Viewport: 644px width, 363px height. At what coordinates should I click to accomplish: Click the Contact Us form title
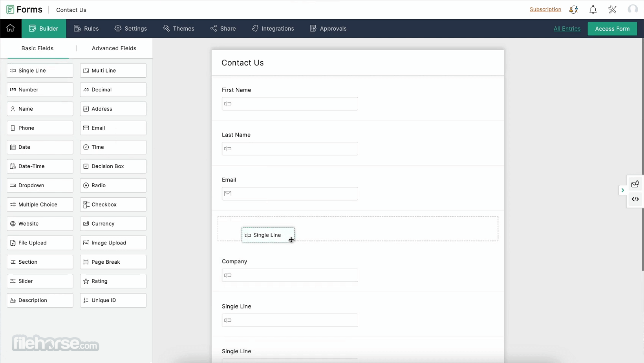[243, 63]
